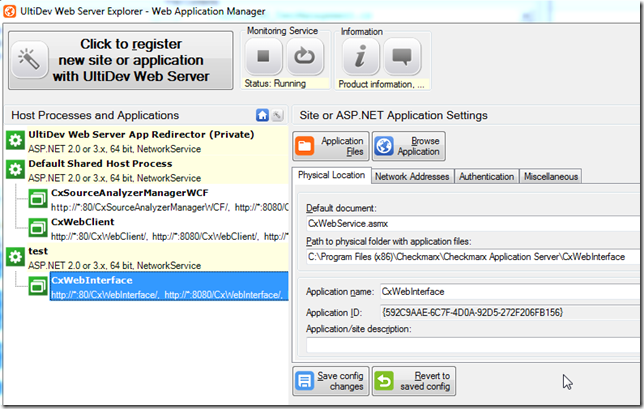
Task: Click gear icon of the test host process
Action: tap(16, 257)
